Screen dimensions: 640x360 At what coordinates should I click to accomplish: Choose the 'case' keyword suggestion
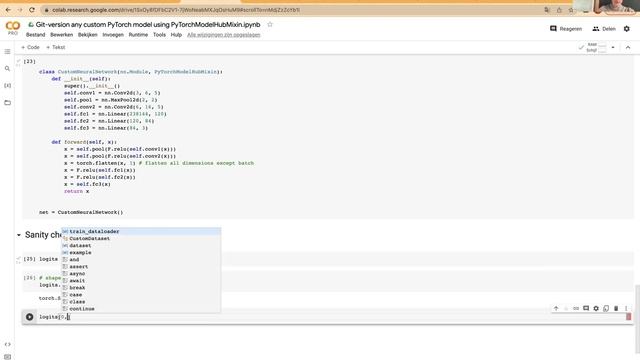pyautogui.click(x=141, y=295)
